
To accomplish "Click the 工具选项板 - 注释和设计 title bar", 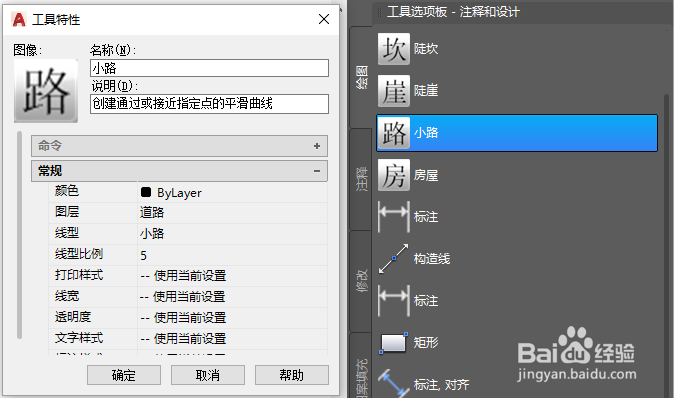I will (522, 12).
